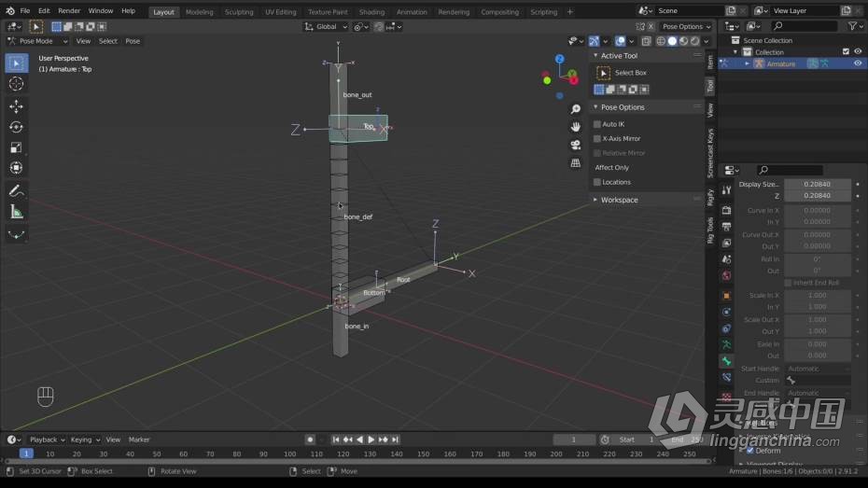
Task: Switch perspective/orthographic grid icon
Action: (x=576, y=162)
